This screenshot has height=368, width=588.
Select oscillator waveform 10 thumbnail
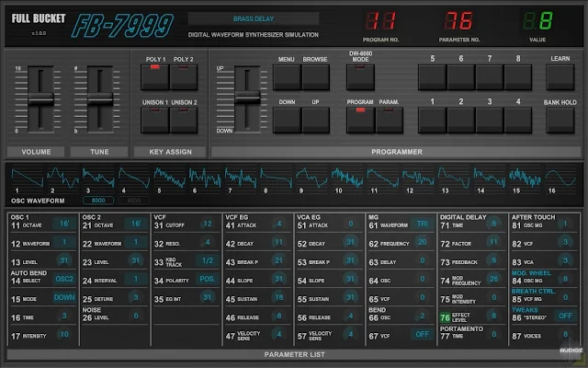(347, 178)
